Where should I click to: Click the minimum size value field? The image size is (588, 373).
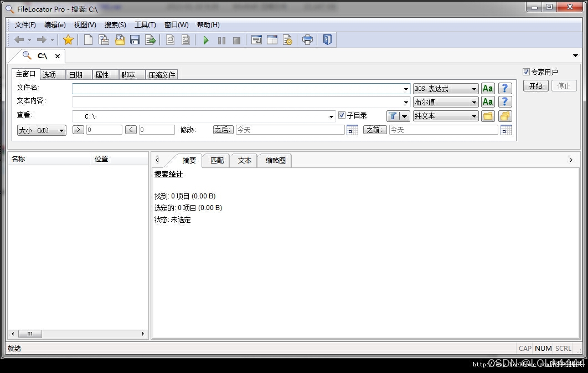coord(104,130)
